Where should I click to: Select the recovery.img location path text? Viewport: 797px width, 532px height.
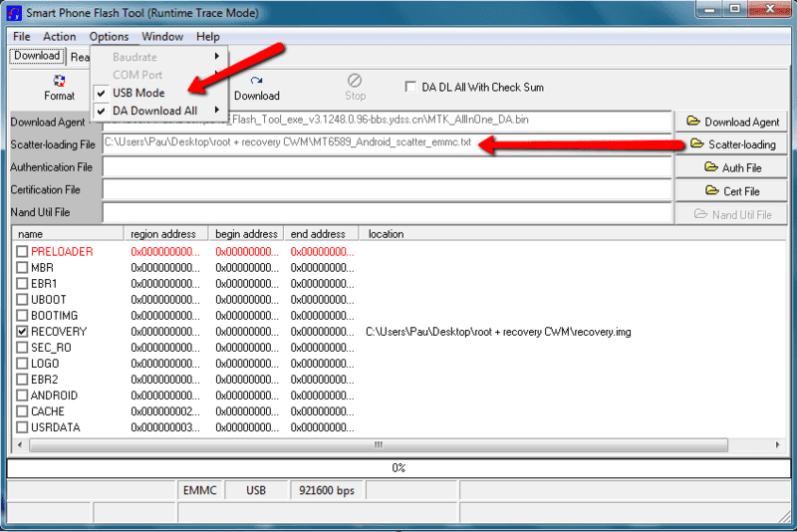[498, 332]
